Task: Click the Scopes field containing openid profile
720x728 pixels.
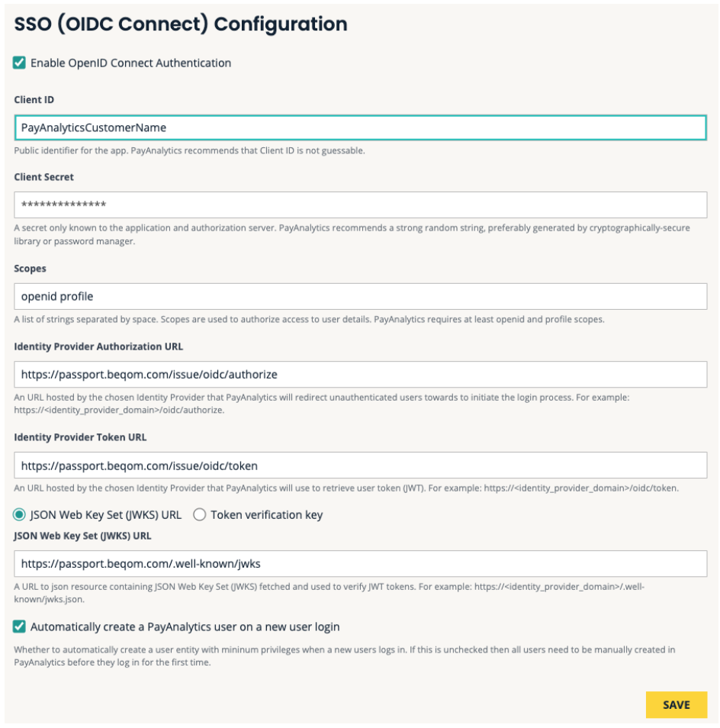Action: (360, 296)
